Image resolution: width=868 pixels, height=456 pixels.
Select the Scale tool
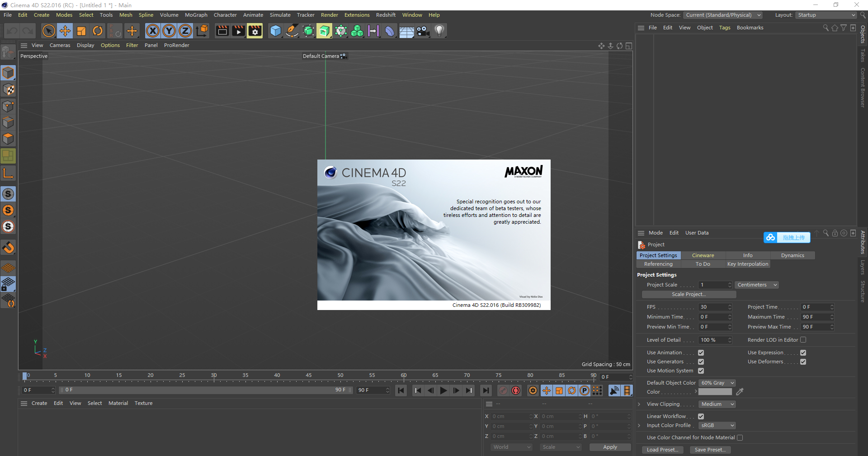(x=81, y=31)
